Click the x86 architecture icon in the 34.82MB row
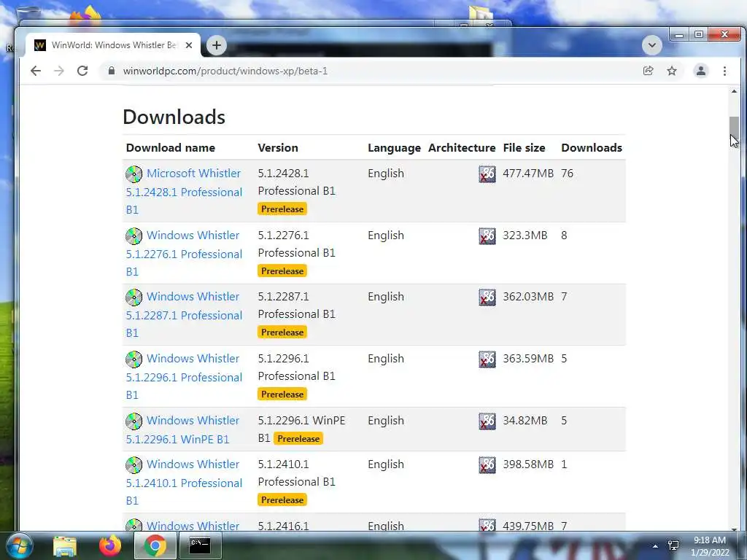This screenshot has width=747, height=560. (x=487, y=421)
